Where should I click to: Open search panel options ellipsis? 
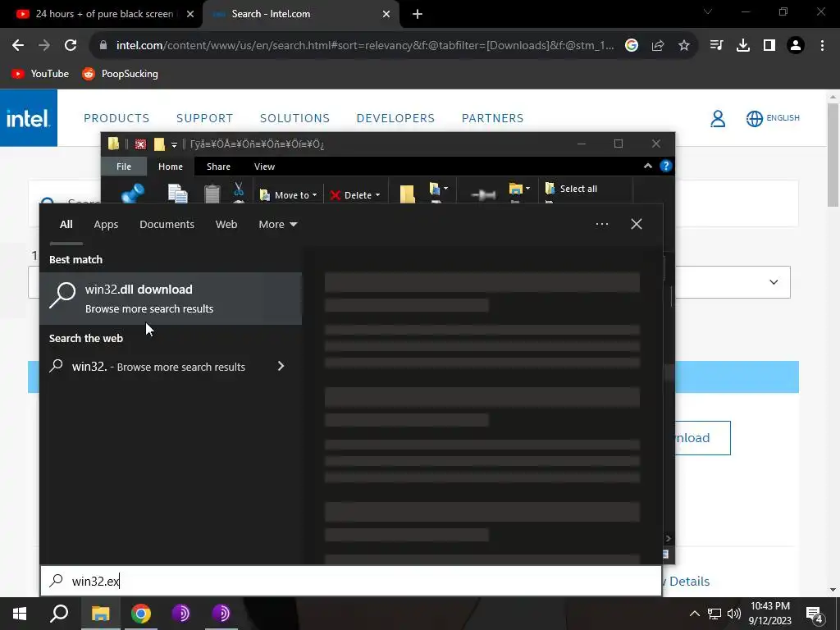pyautogui.click(x=602, y=224)
